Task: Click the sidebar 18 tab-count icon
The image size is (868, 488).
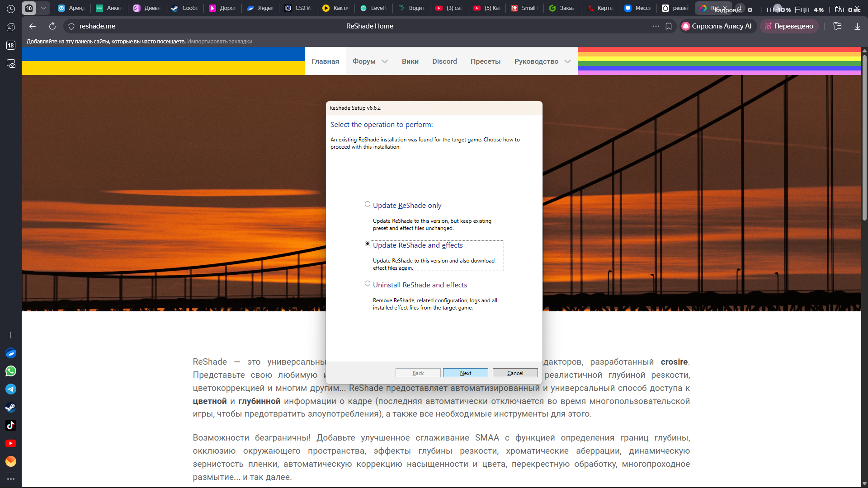Action: (11, 45)
